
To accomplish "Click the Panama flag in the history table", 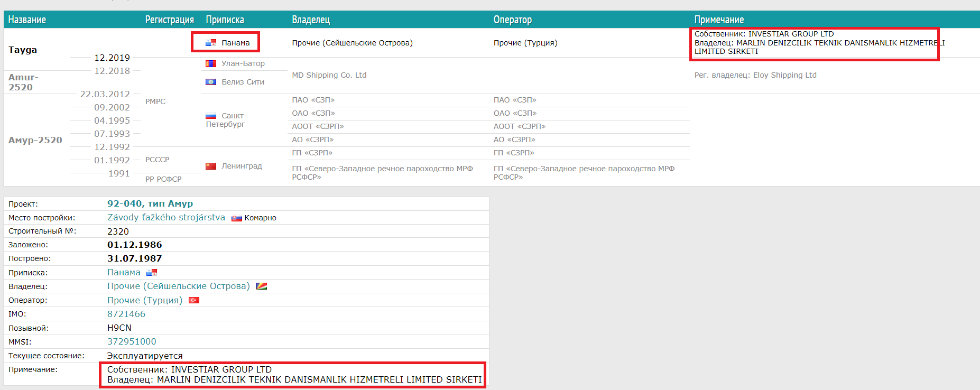I will [x=211, y=43].
